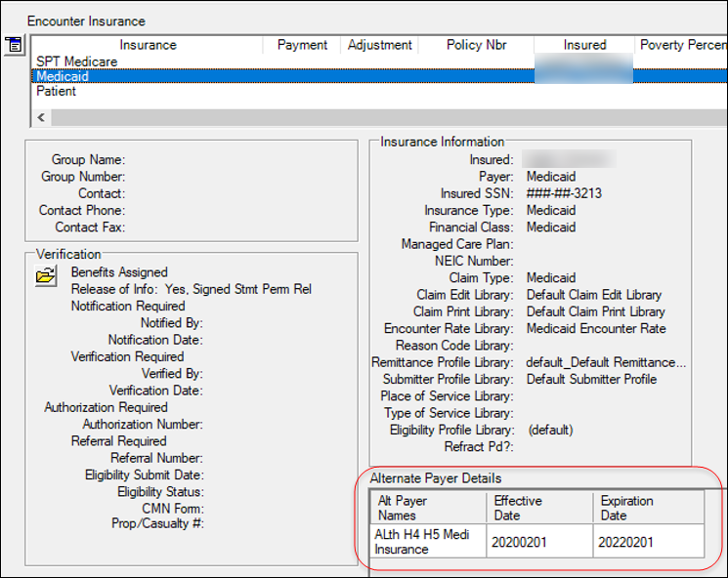Click the Contact Phone label
This screenshot has width=728, height=578.
82,210
